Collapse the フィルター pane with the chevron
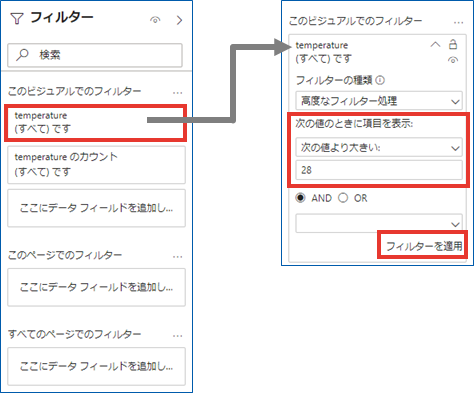The height and width of the screenshot is (393, 474). point(179,20)
